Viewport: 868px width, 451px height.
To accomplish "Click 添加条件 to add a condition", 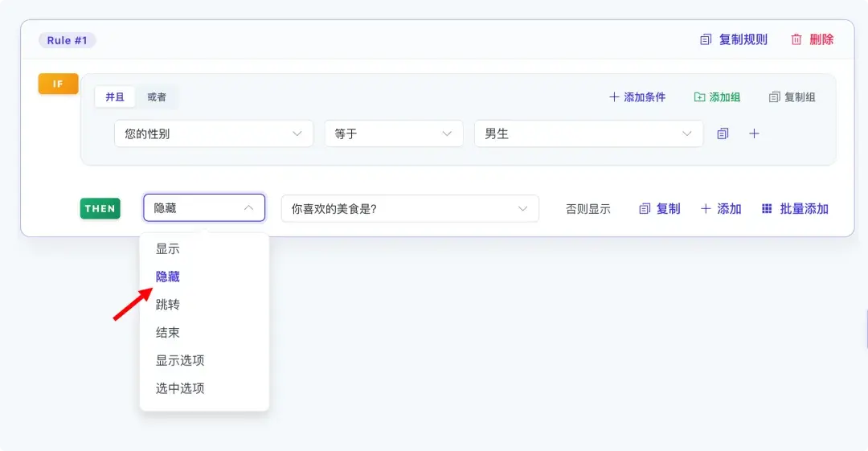I will coord(637,97).
